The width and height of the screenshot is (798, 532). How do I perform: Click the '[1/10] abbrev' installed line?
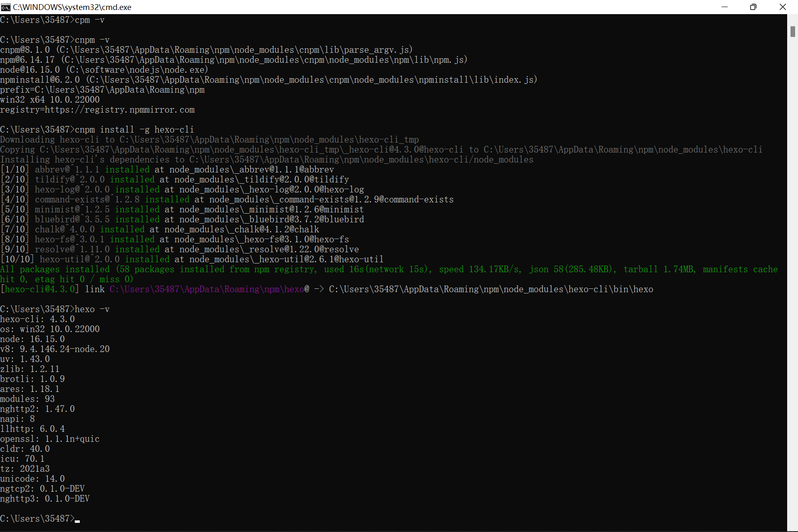[166, 170]
